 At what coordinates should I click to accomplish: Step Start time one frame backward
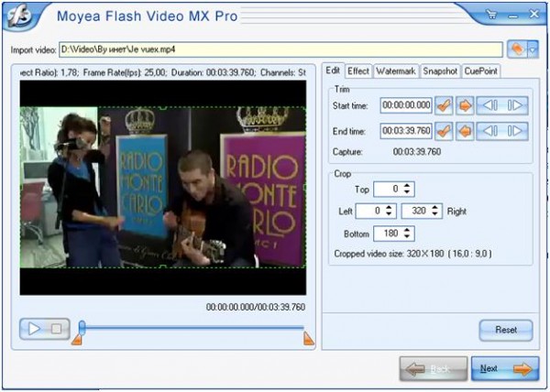coord(489,105)
